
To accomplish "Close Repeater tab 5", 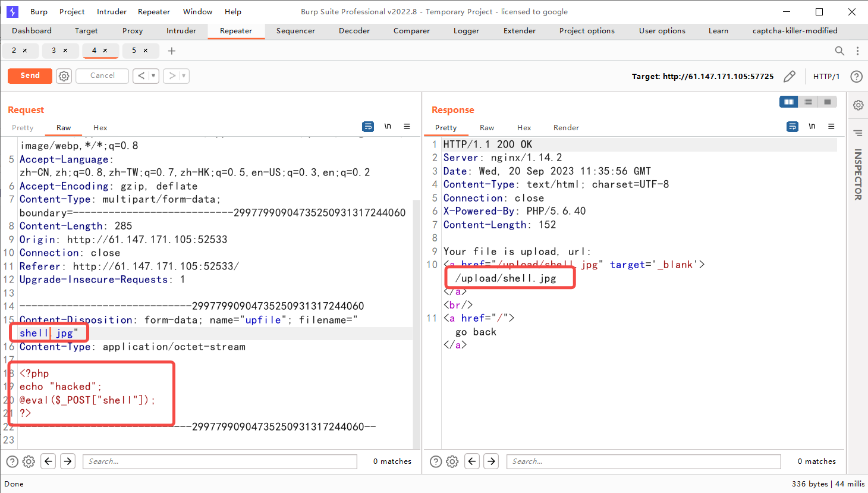I will pyautogui.click(x=146, y=51).
